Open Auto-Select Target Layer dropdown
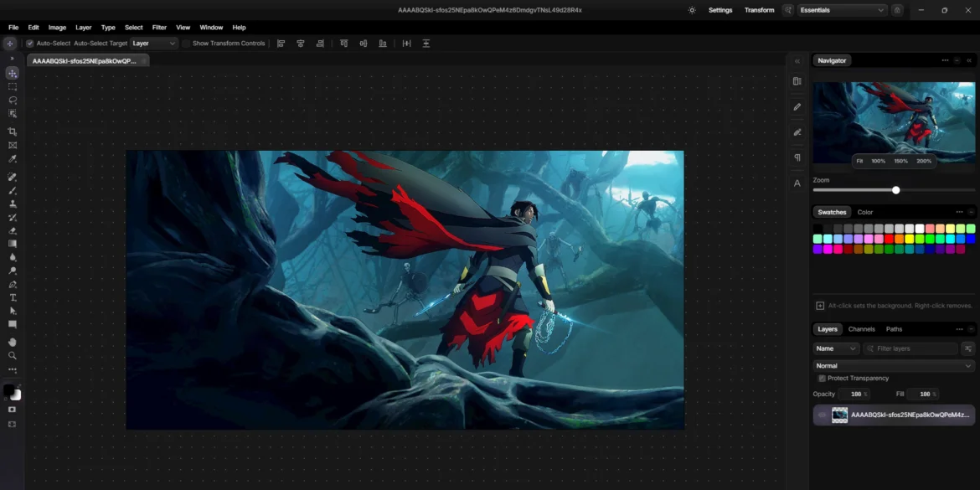This screenshot has height=490, width=980. (x=154, y=43)
